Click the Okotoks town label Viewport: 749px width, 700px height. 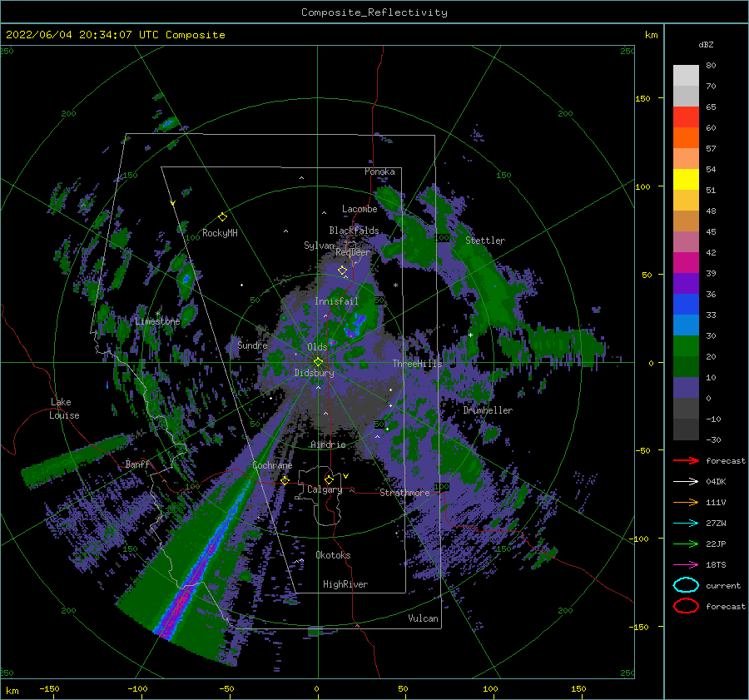tap(333, 555)
